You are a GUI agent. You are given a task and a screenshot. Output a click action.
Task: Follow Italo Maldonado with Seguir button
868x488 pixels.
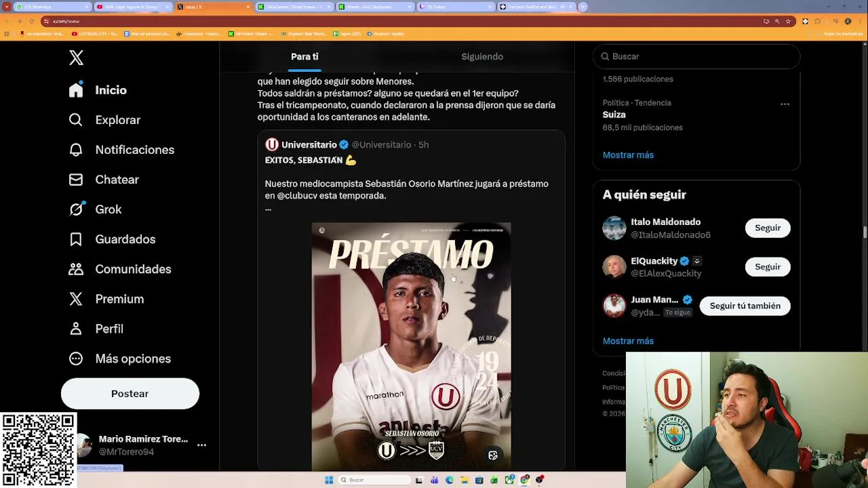pyautogui.click(x=768, y=228)
